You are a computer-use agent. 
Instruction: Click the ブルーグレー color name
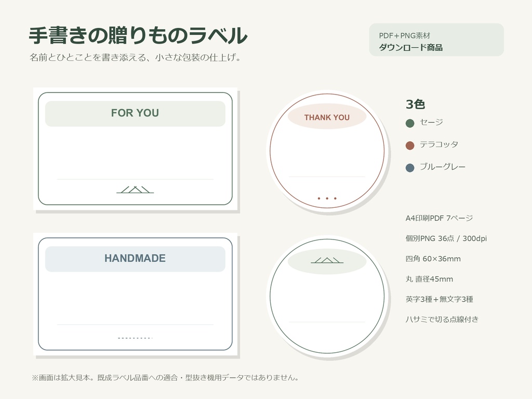[x=443, y=167]
